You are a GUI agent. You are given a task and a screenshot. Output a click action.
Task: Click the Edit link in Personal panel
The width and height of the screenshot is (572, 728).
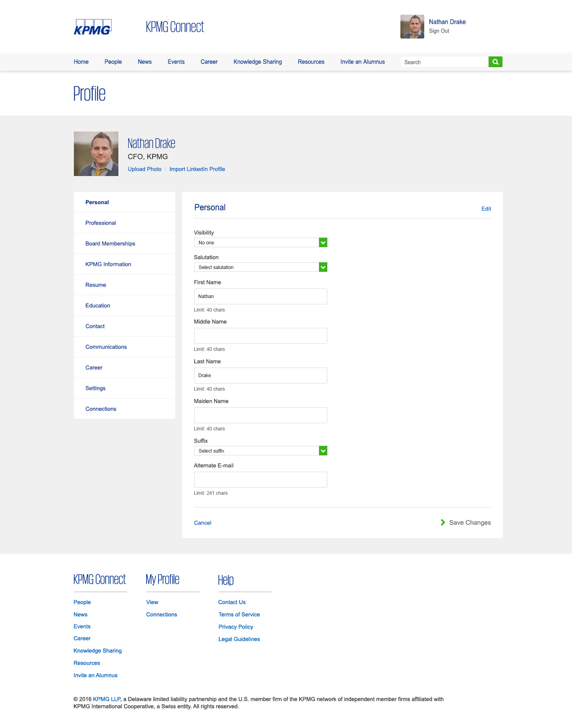point(486,209)
